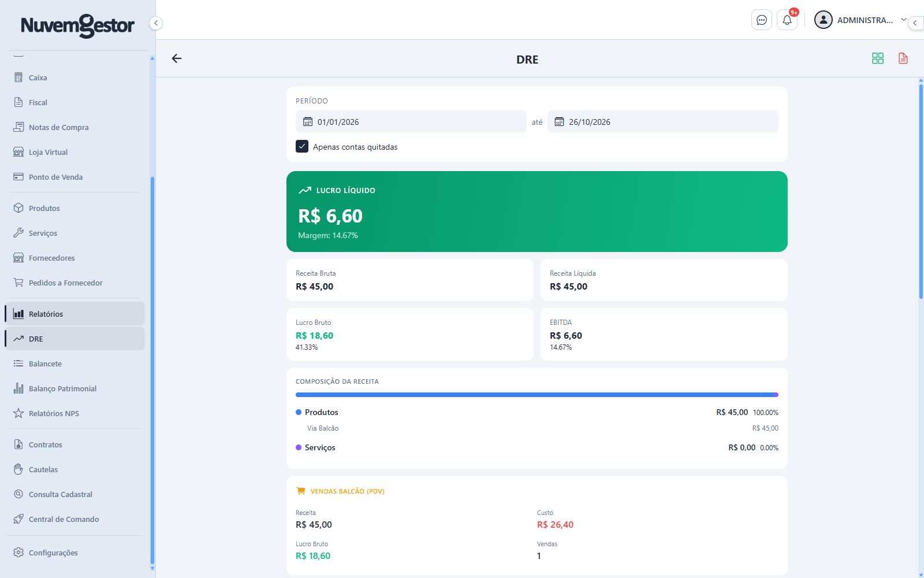Click the Custo R$ 26,40 value
The image size is (924, 578).
tap(555, 525)
